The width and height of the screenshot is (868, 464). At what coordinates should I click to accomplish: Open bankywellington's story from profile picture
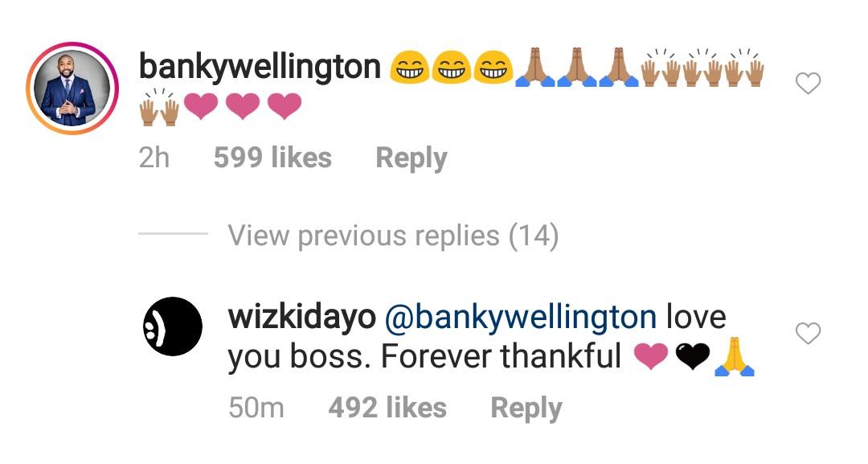pyautogui.click(x=72, y=88)
